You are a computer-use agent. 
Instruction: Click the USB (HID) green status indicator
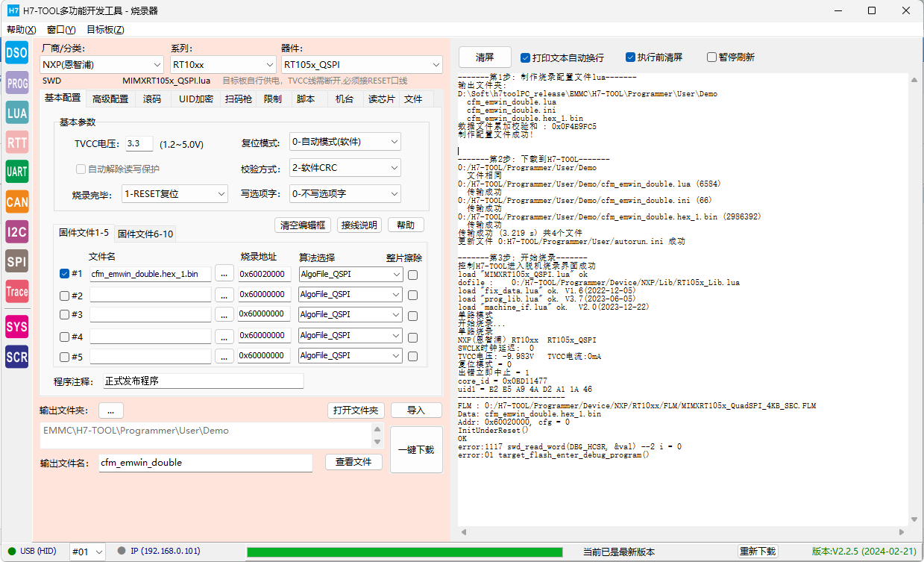[11, 552]
